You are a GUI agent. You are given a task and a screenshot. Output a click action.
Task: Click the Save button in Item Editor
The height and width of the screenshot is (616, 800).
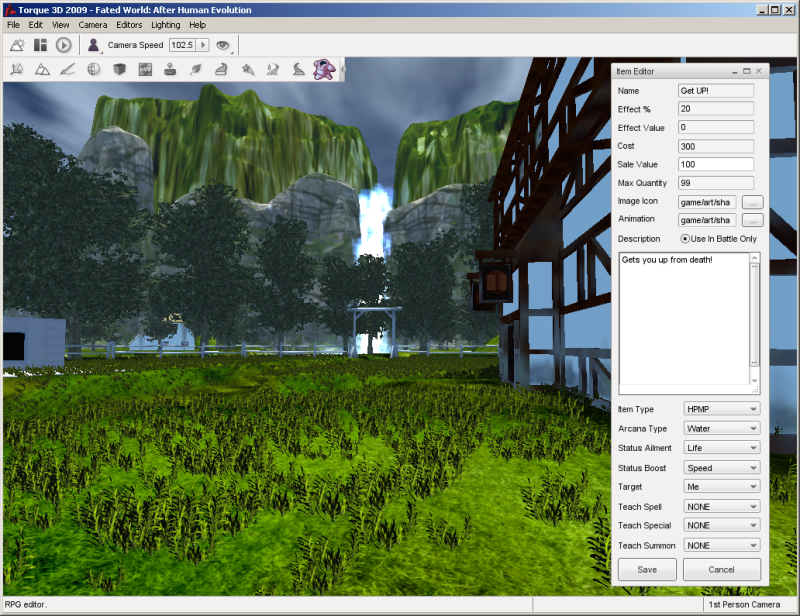(647, 570)
